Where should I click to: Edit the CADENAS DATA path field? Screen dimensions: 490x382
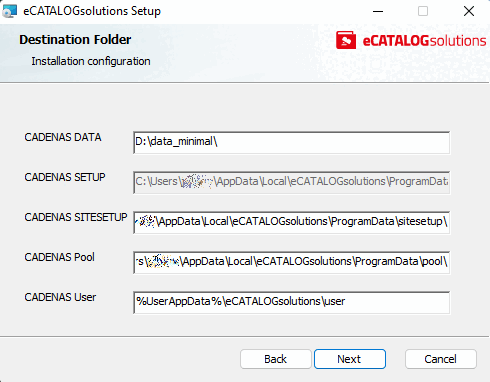point(292,143)
